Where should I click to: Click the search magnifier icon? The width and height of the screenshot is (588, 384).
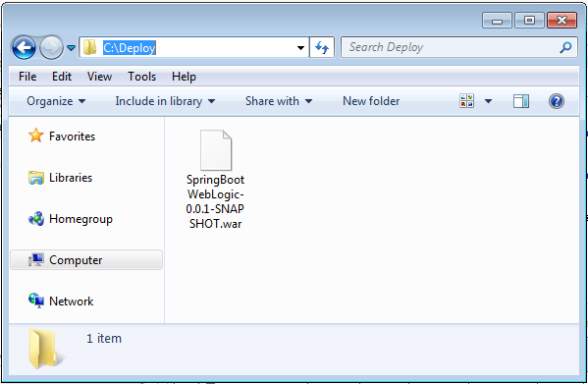pos(565,47)
